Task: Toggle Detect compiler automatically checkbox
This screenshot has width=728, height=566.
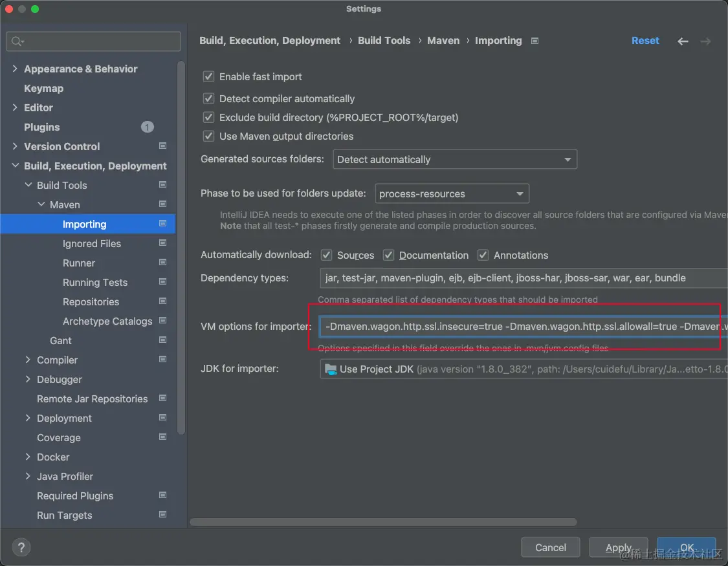Action: point(208,98)
